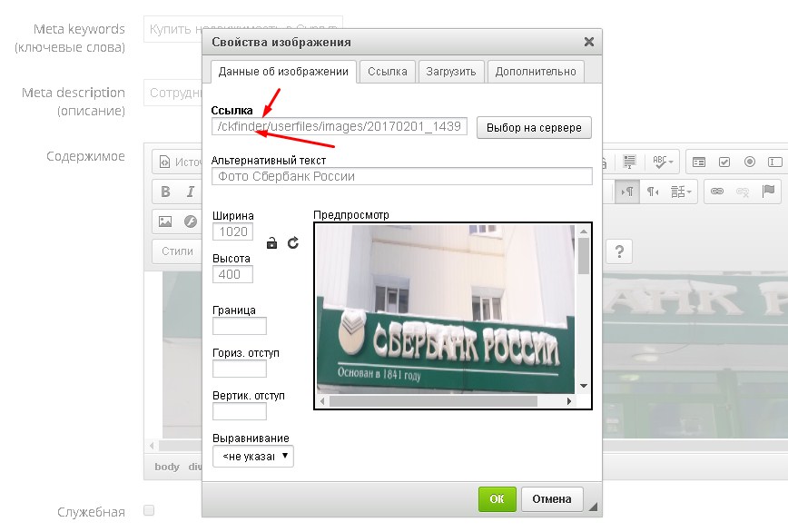Image resolution: width=788 pixels, height=532 pixels.
Task: Click the Meta keywords input field
Action: coord(243,29)
